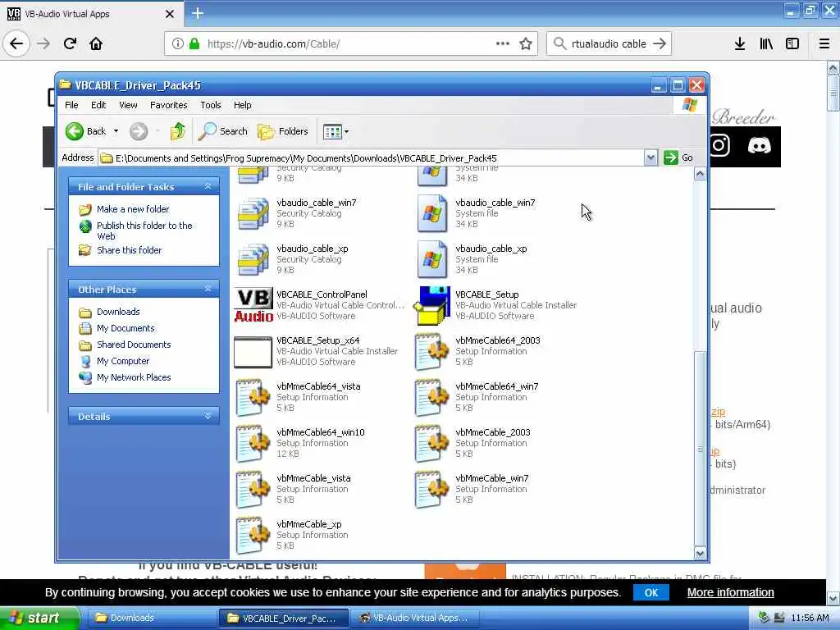
Task: Reload the page in Firefox
Action: coord(71,43)
